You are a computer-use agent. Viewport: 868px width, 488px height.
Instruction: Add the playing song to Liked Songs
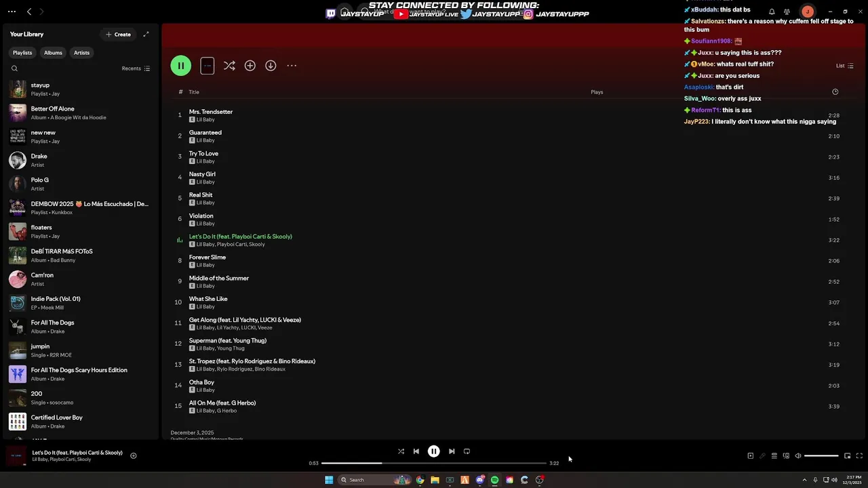pyautogui.click(x=134, y=456)
